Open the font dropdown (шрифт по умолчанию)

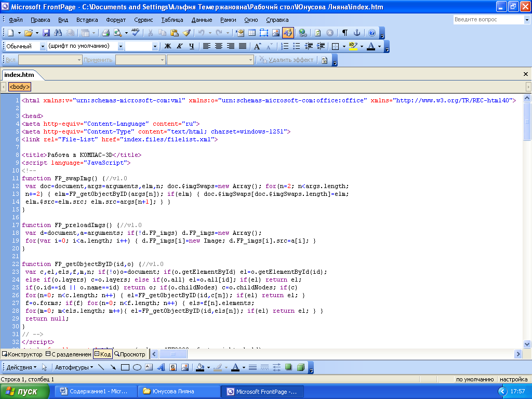pos(121,46)
